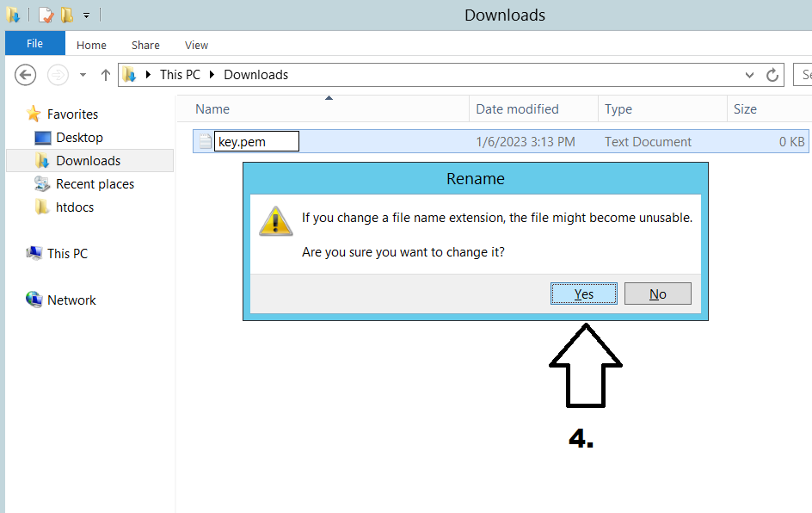Viewport: 812px width, 513px height.
Task: Click the Back arrow navigation button
Action: click(26, 75)
